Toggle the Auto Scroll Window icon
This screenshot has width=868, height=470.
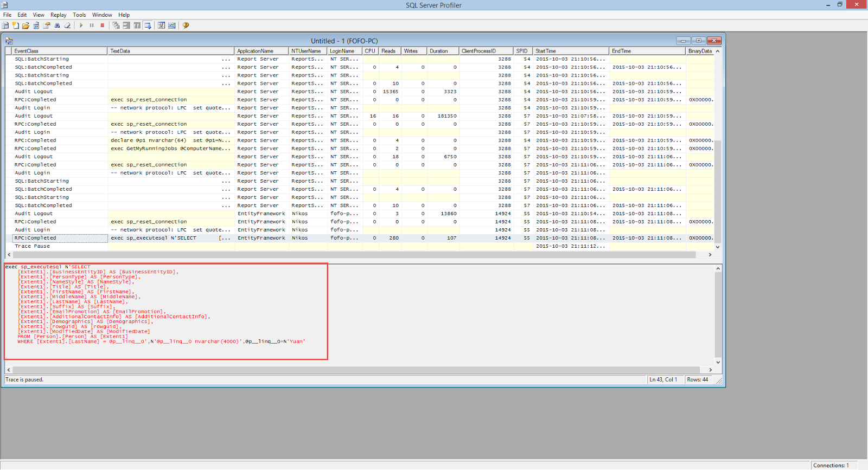148,25
